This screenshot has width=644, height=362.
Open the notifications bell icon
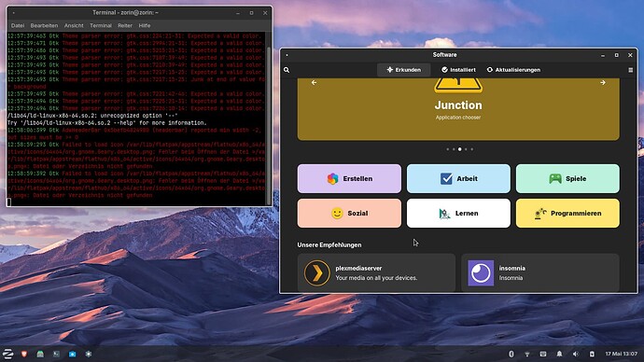pyautogui.click(x=559, y=354)
